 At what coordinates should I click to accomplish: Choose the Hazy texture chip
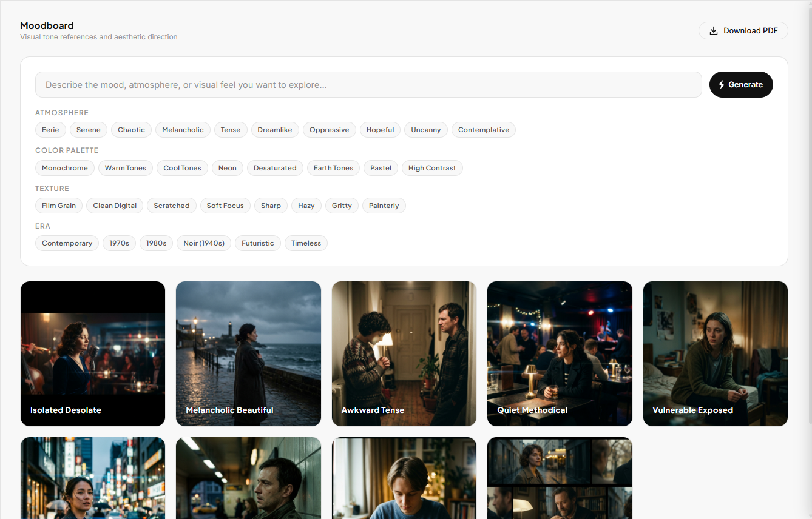[x=306, y=206]
